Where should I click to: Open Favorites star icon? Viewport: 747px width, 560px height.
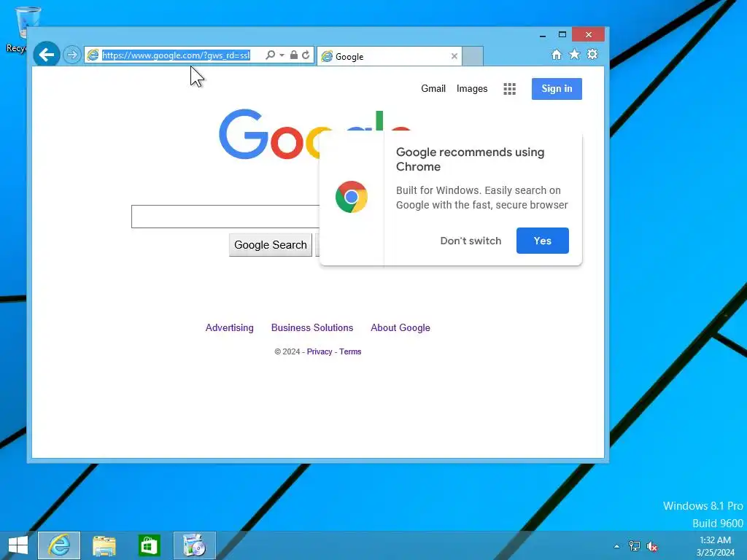[x=575, y=54]
